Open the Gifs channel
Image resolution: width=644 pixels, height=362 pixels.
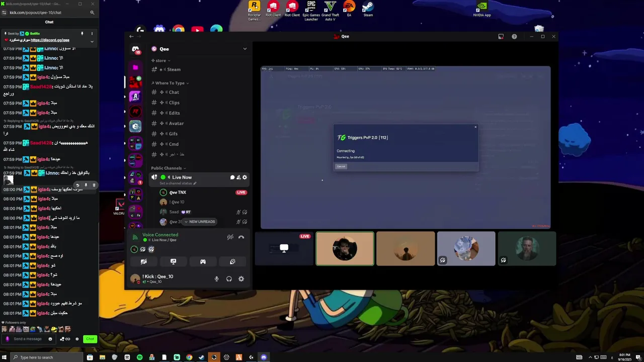coord(199,134)
